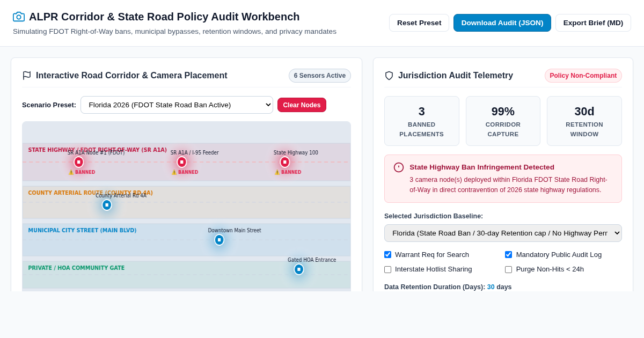
Task: Select the County Arterial Rd 4A camera node
Action: (107, 205)
